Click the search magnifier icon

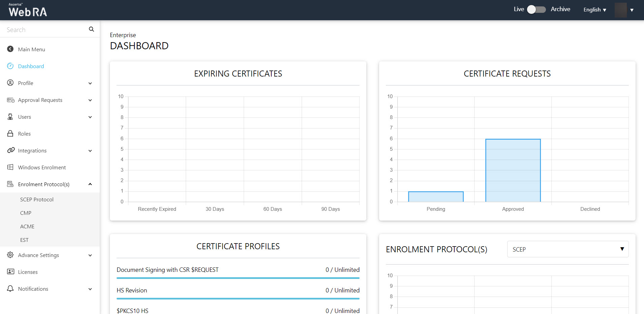(x=91, y=29)
